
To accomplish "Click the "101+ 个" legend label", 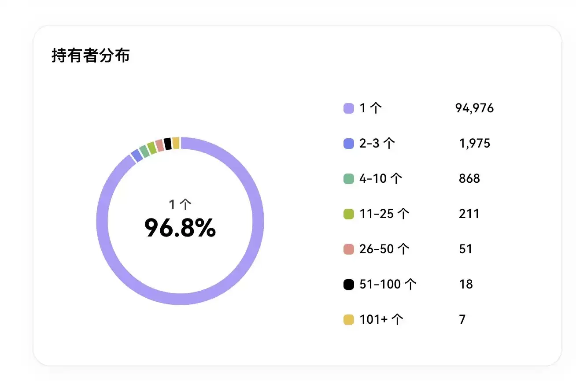I will point(381,320).
